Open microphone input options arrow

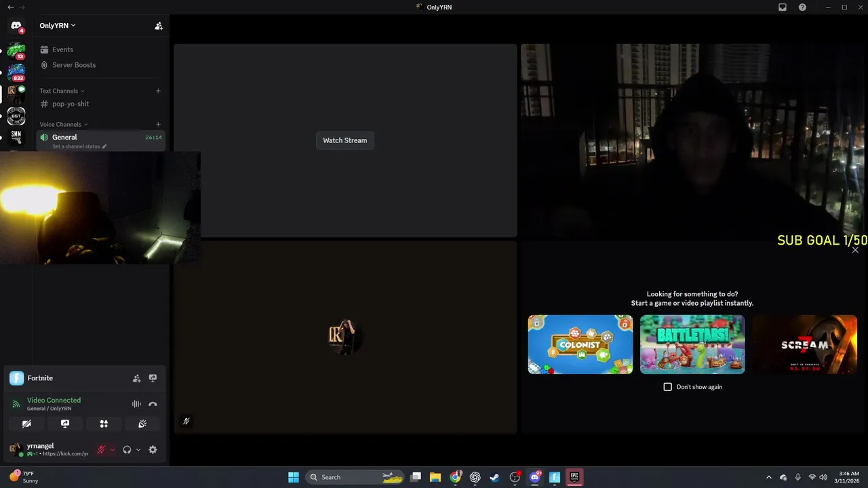coord(113,450)
